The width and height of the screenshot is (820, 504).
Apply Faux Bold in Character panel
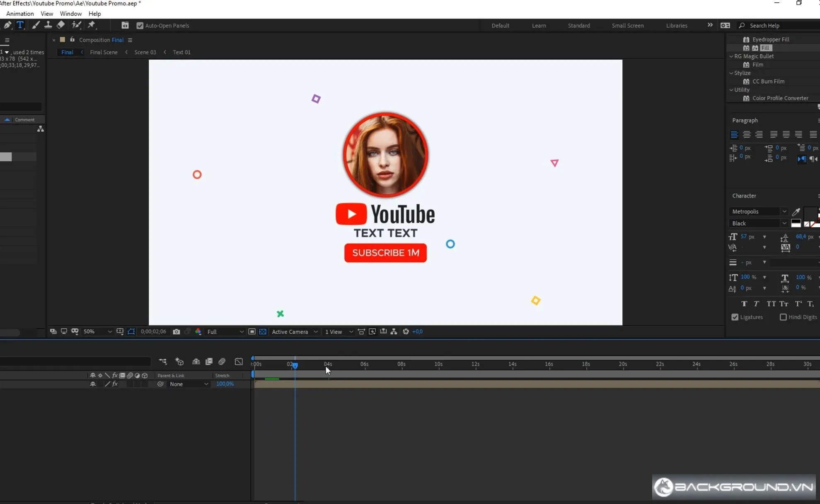coord(744,304)
